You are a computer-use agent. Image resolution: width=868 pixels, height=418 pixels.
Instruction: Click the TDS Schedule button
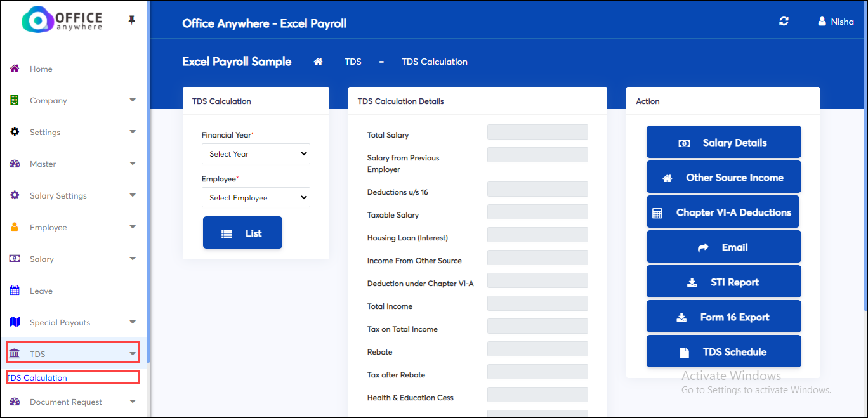[724, 351]
